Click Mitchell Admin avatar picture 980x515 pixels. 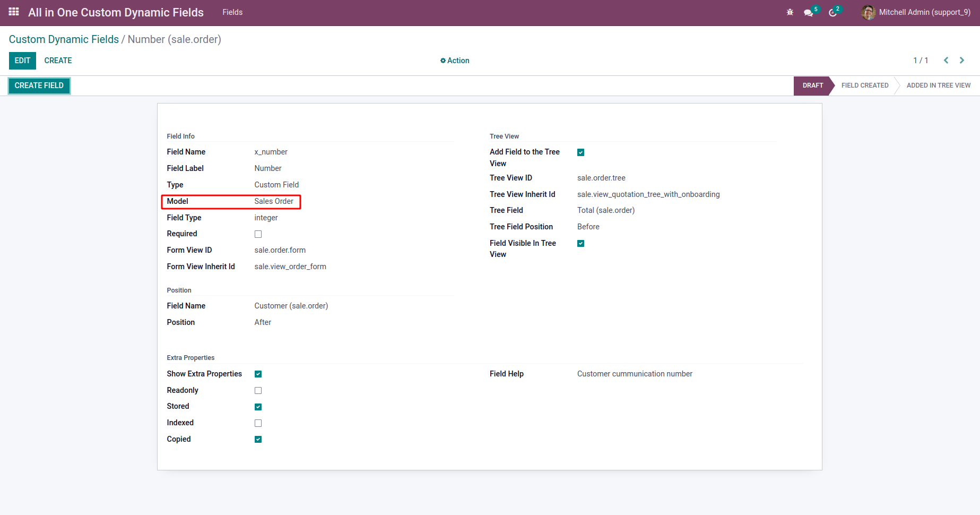pyautogui.click(x=868, y=12)
